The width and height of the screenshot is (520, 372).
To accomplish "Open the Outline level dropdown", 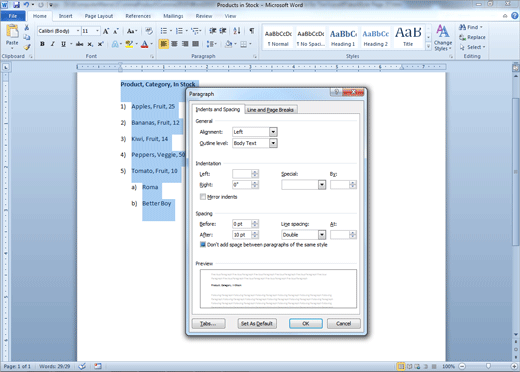I will (x=273, y=143).
